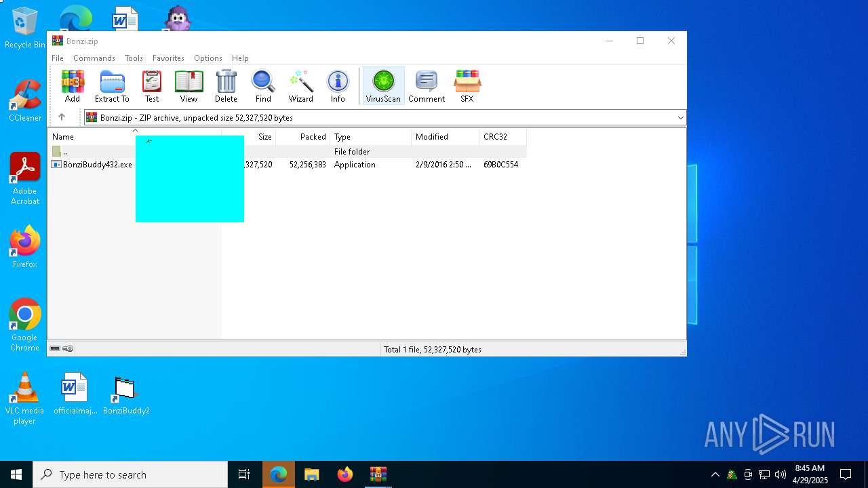Click the status bar drive icon
The height and width of the screenshot is (488, 868).
(55, 348)
